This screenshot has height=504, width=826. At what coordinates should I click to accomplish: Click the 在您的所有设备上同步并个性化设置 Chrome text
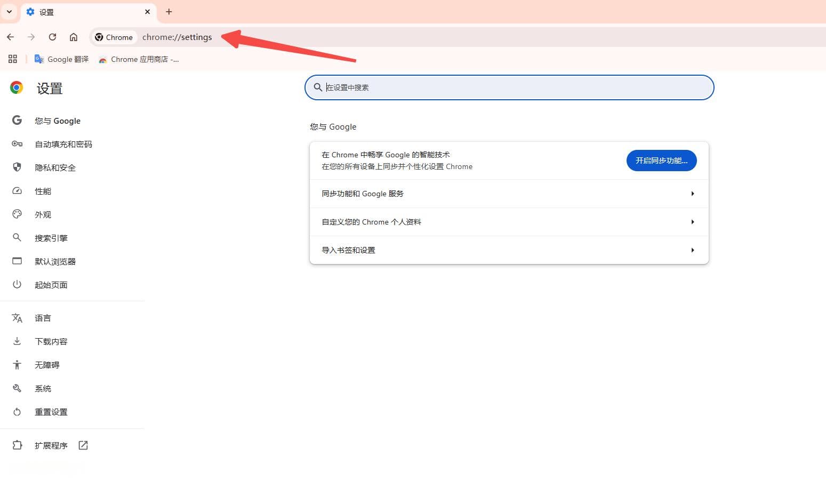397,166
